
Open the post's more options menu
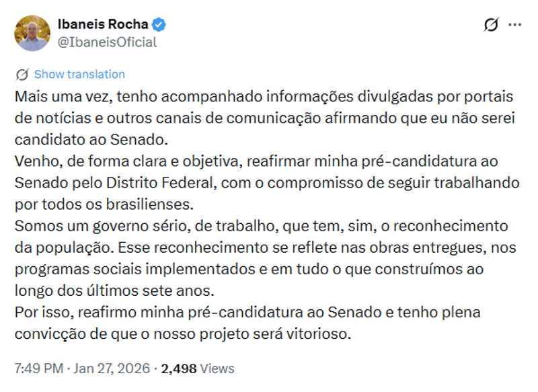point(513,24)
